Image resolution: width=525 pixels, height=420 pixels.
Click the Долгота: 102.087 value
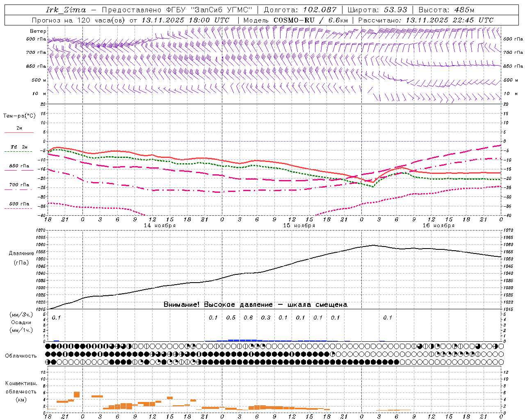point(300,10)
